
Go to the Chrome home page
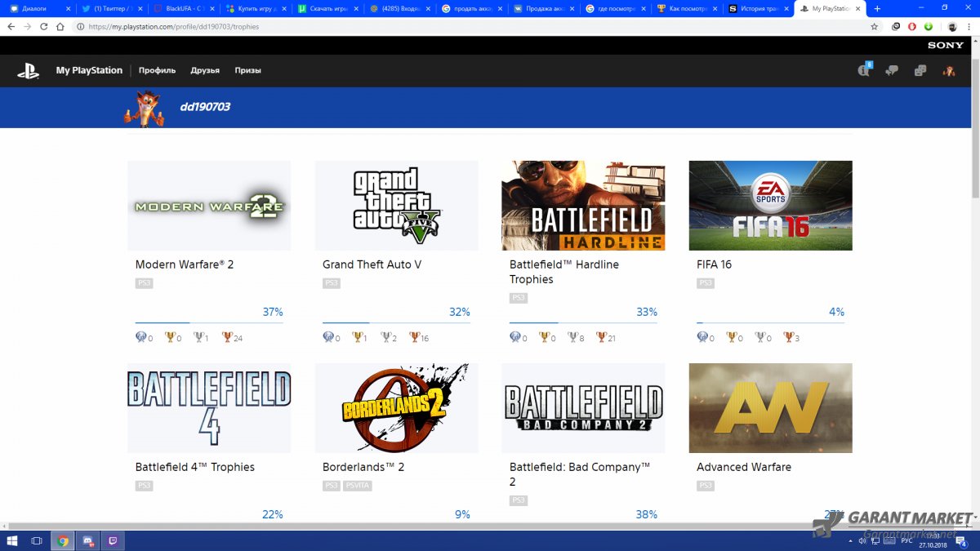pos(60,26)
